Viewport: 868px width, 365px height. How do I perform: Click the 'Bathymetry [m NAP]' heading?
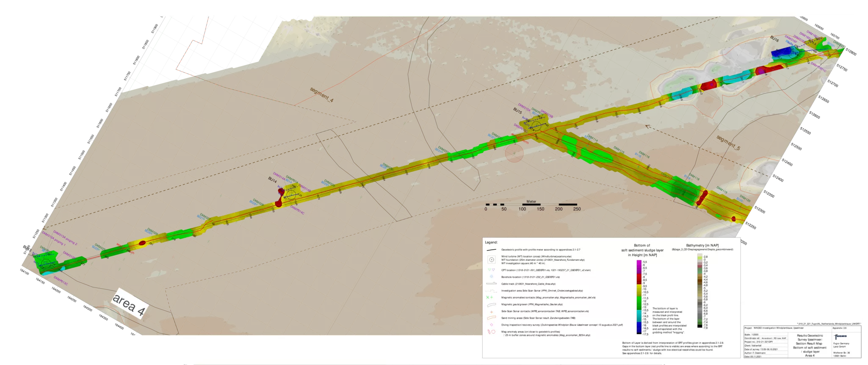pyautogui.click(x=702, y=246)
